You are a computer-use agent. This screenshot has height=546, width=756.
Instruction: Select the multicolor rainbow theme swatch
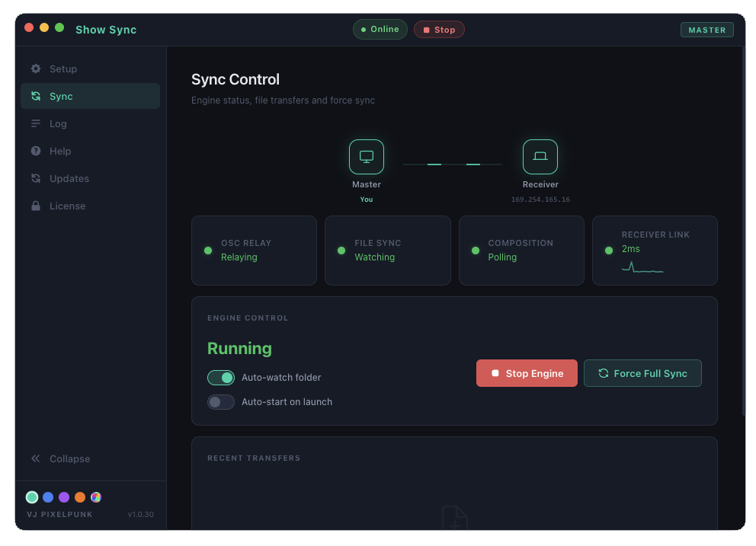[96, 497]
